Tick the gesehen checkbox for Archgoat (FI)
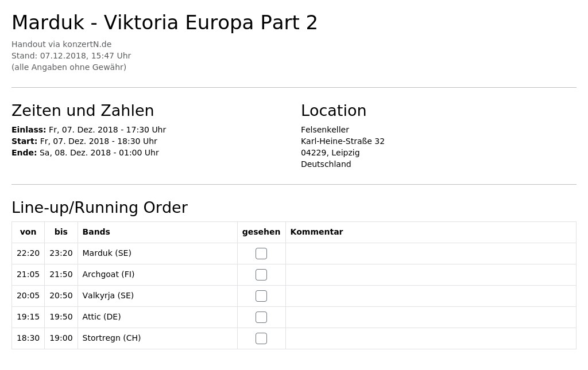The width and height of the screenshot is (588, 370). (x=261, y=275)
